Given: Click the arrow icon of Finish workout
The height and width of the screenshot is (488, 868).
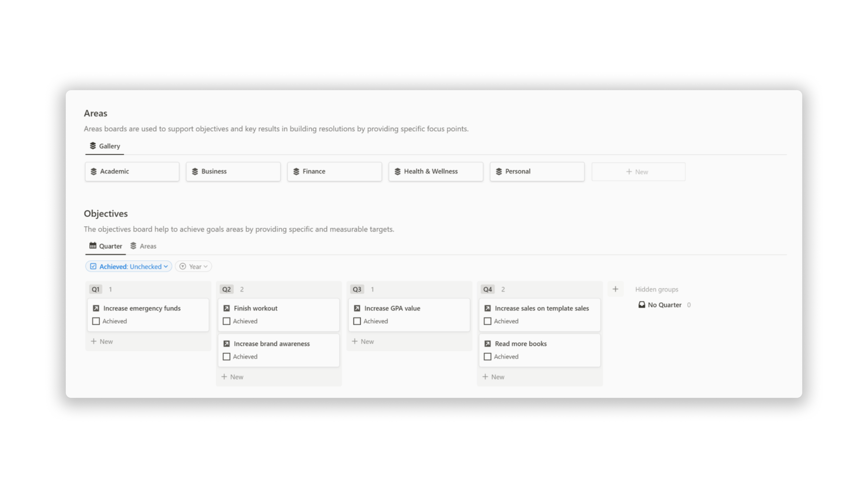Looking at the screenshot, I should (x=226, y=308).
